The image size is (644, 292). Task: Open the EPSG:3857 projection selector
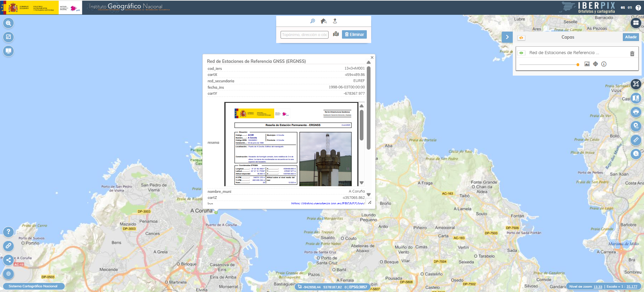[358, 287]
